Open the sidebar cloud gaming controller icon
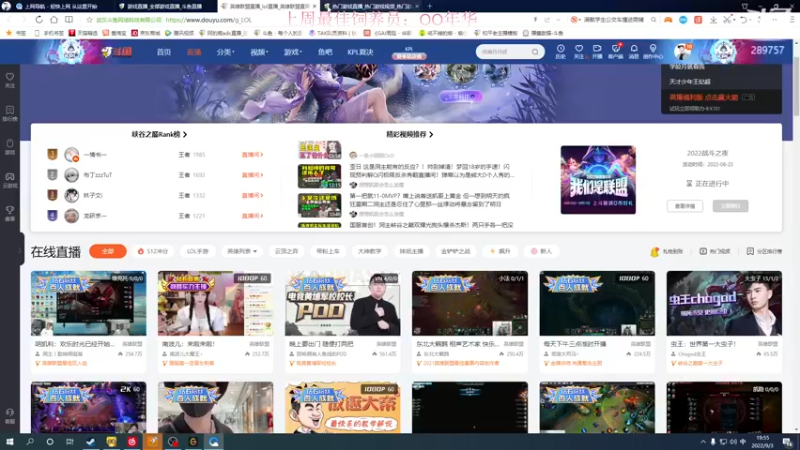The image size is (800, 450). (x=10, y=180)
